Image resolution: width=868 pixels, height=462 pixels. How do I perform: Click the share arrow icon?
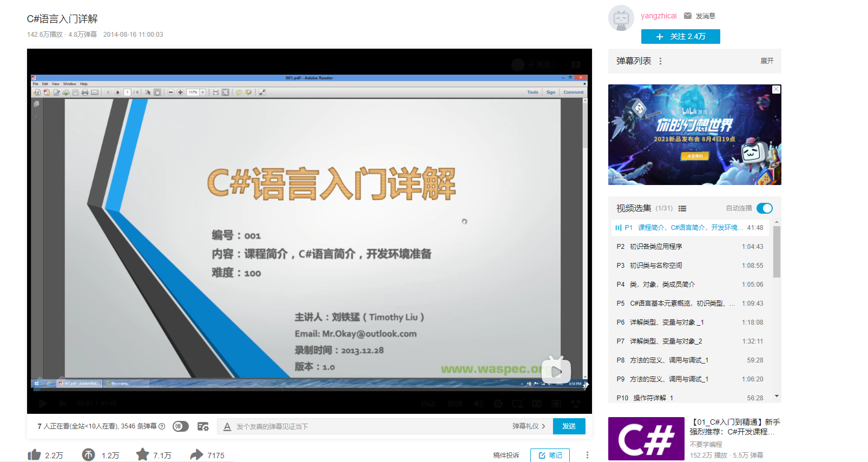coord(196,455)
